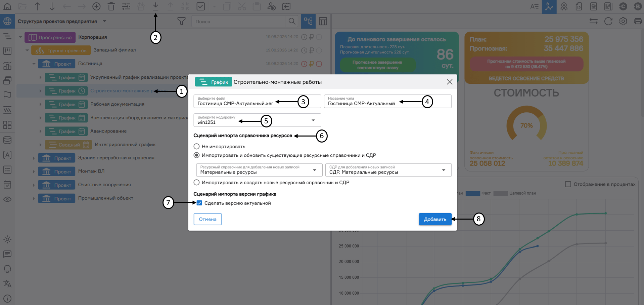Image resolution: width=644 pixels, height=305 pixels.
Task: Select the "Не импортировать" radio option
Action: pyautogui.click(x=197, y=146)
